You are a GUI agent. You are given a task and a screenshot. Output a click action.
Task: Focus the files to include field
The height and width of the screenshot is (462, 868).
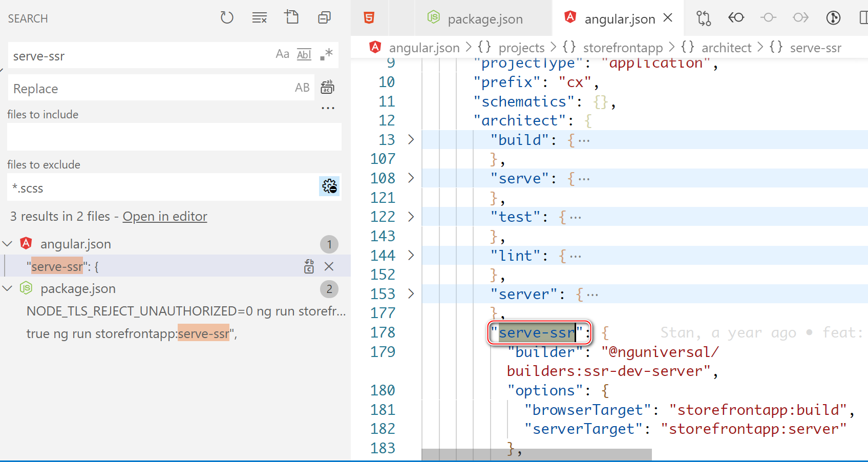pyautogui.click(x=174, y=137)
